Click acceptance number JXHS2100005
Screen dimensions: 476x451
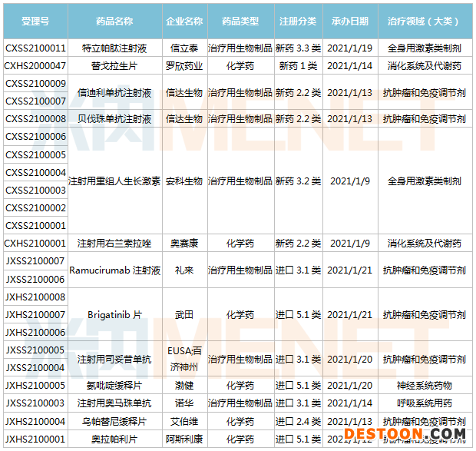tap(35, 385)
